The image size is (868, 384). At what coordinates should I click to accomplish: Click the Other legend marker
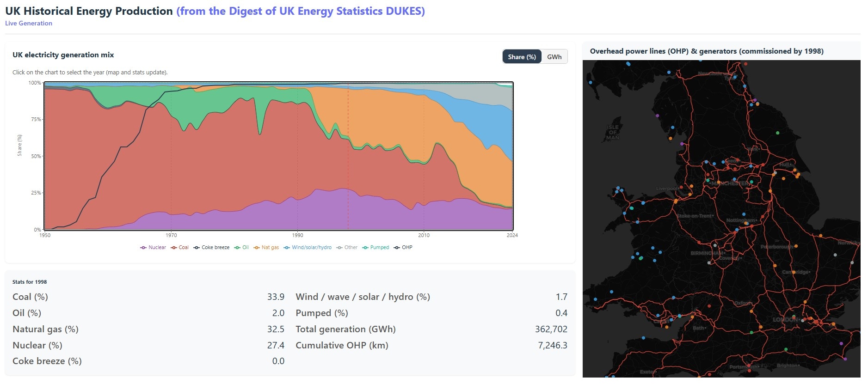pyautogui.click(x=339, y=248)
